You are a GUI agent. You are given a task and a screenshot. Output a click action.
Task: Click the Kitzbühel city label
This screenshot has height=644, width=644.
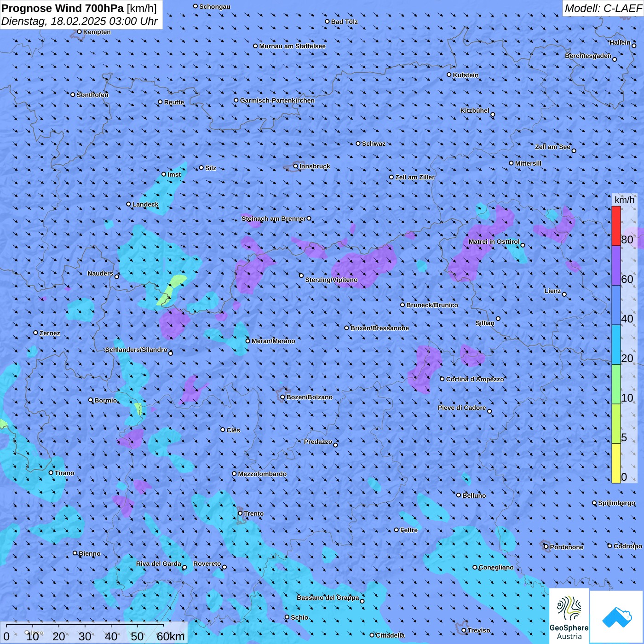(x=475, y=110)
